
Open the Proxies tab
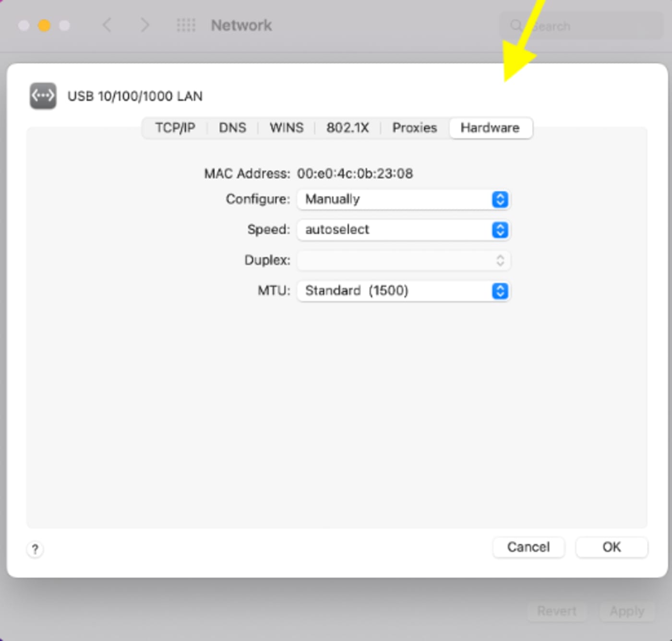[415, 128]
